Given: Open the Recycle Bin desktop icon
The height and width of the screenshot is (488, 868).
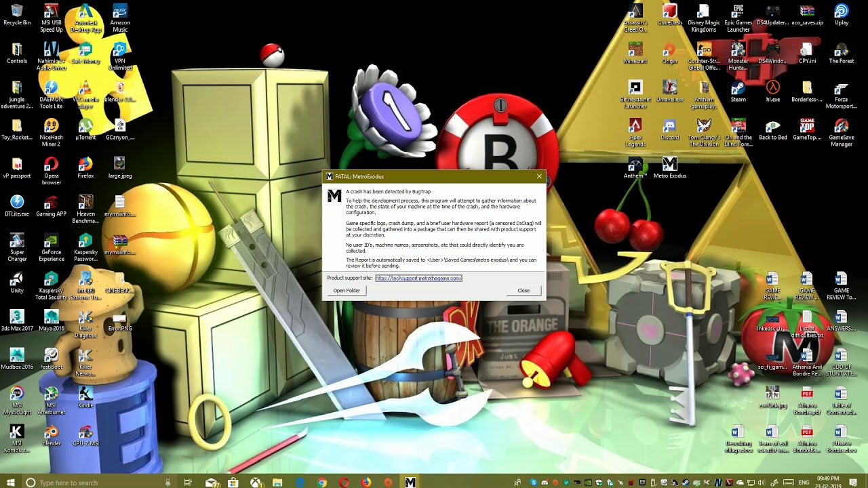Looking at the screenshot, I should click(x=17, y=16).
